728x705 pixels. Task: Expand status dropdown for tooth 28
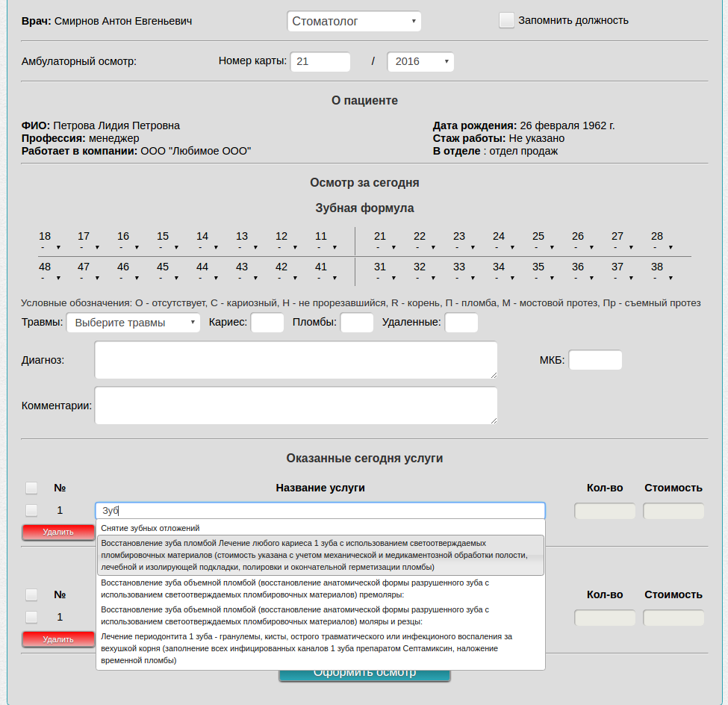pyautogui.click(x=663, y=247)
